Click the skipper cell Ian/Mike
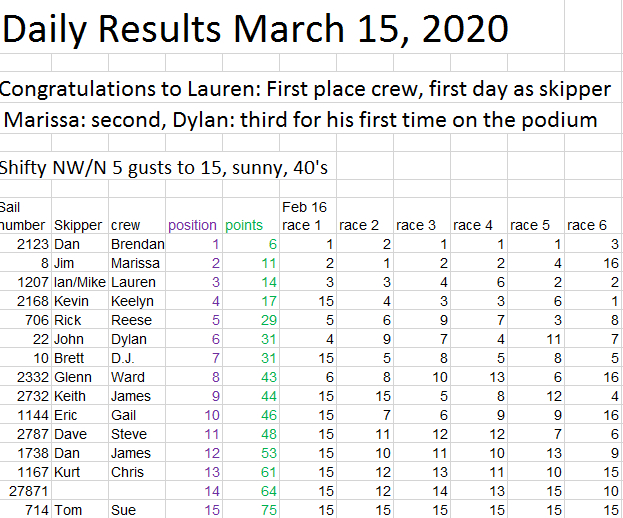The image size is (623, 518). (x=77, y=282)
